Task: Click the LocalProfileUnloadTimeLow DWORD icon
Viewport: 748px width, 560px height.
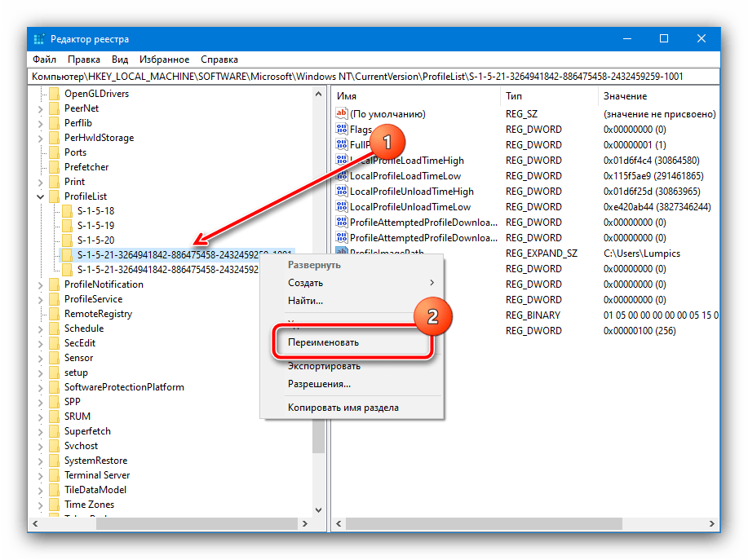Action: click(342, 207)
